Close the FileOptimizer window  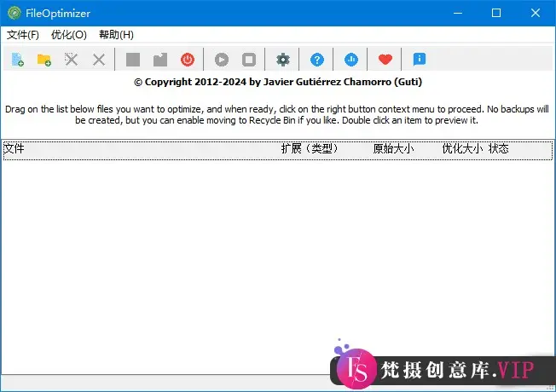click(535, 13)
